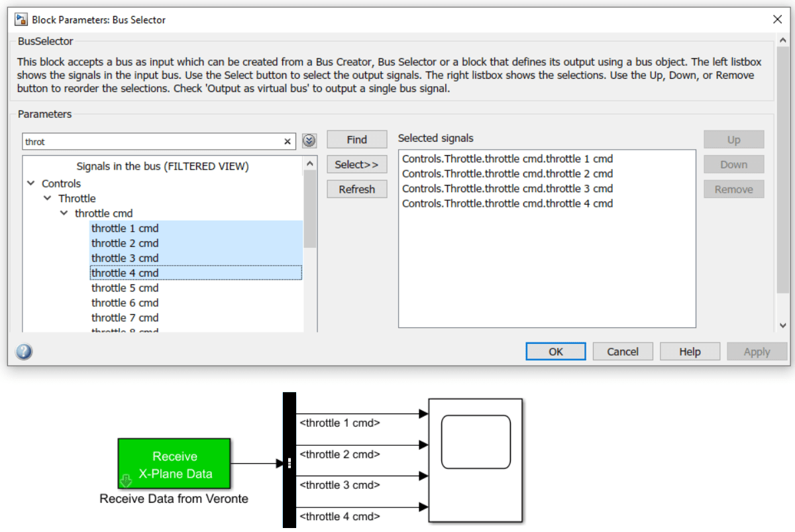Click the signal list scroll-up arrow
Screen dimensions: 795x532
point(310,164)
